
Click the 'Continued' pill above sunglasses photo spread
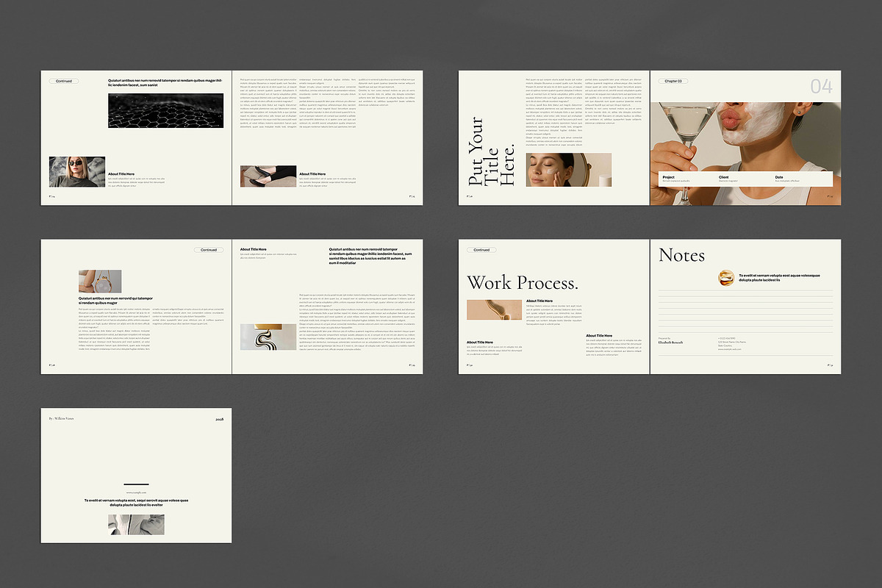64,81
